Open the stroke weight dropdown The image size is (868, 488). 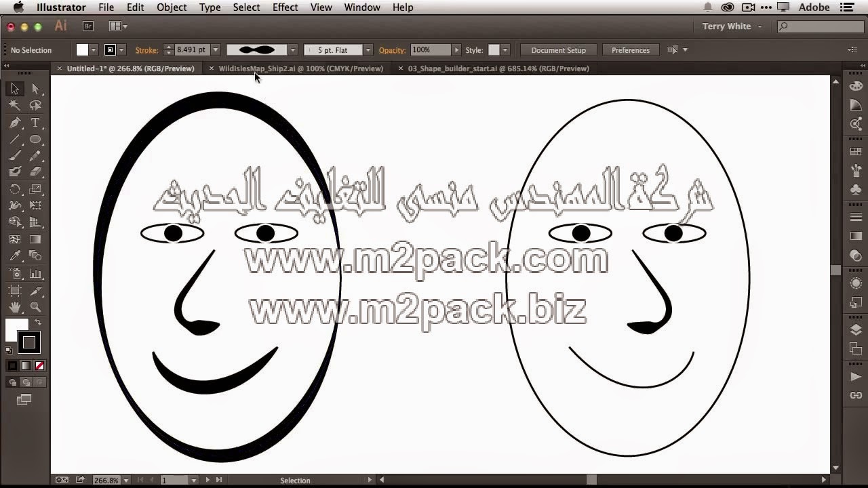point(216,49)
